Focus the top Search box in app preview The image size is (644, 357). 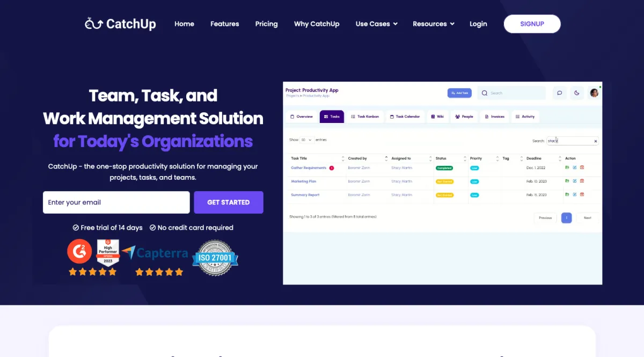(511, 93)
